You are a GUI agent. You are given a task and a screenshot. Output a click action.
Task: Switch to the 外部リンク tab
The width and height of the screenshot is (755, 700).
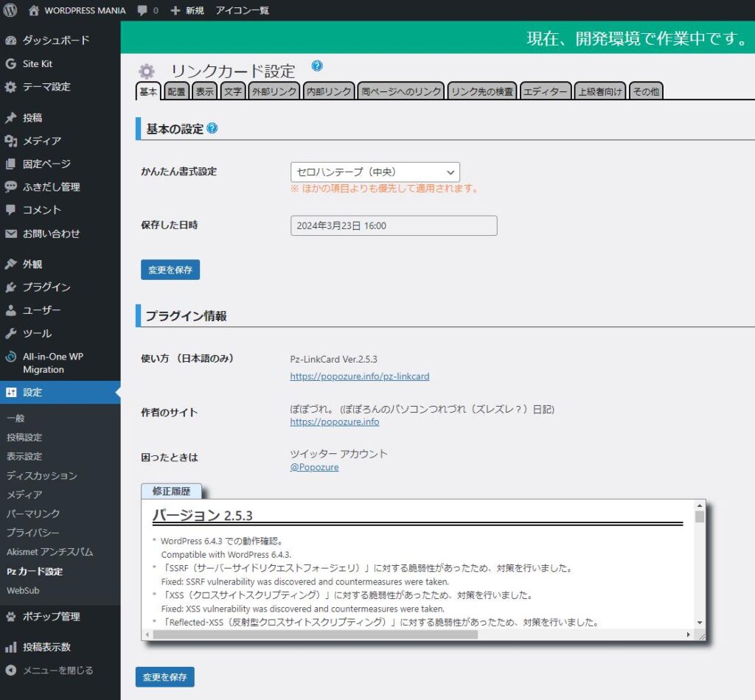click(274, 91)
